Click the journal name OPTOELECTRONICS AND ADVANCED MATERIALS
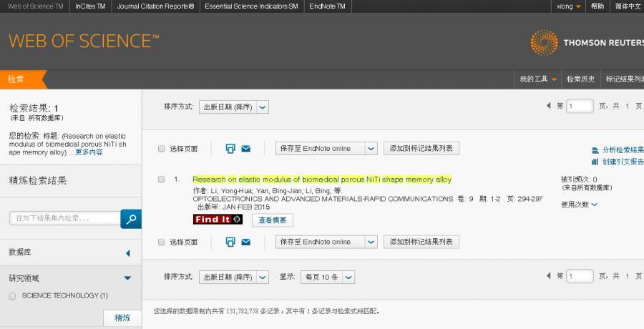This screenshot has width=644, height=329. tap(323, 199)
